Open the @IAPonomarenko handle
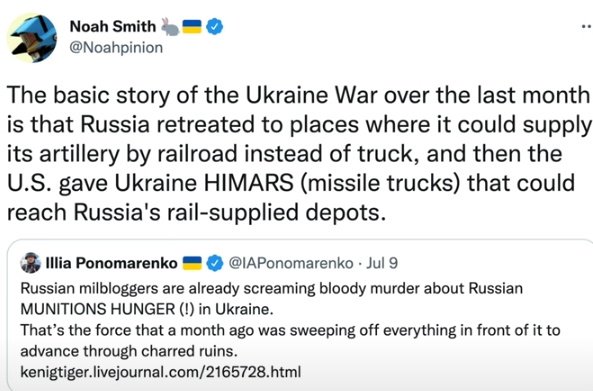Screen dimensions: 593x391 291,263
